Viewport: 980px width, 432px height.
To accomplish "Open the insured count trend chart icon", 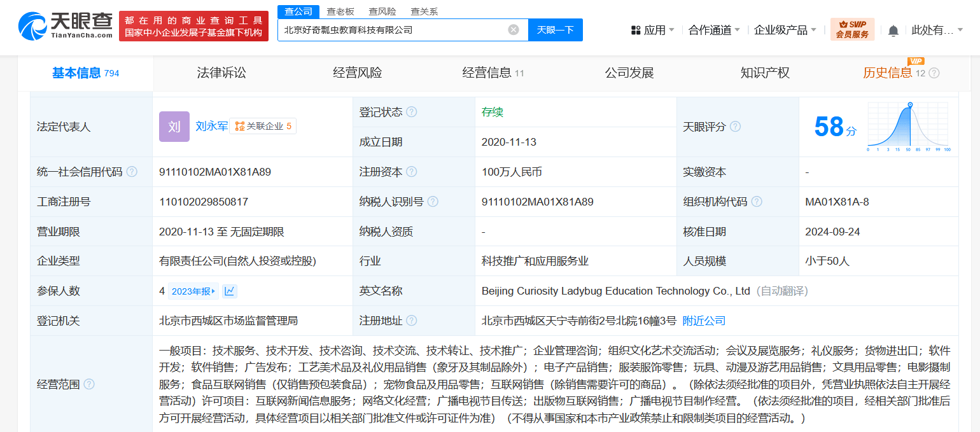I will 230,291.
